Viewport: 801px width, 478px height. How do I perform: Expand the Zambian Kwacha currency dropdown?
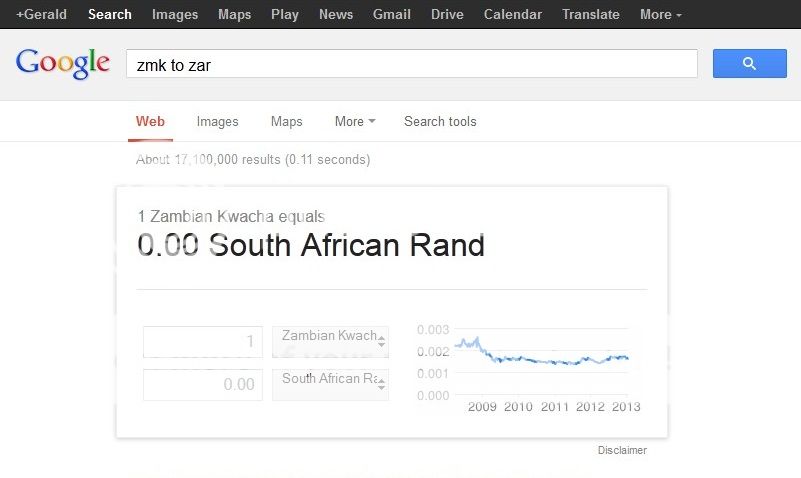(331, 342)
